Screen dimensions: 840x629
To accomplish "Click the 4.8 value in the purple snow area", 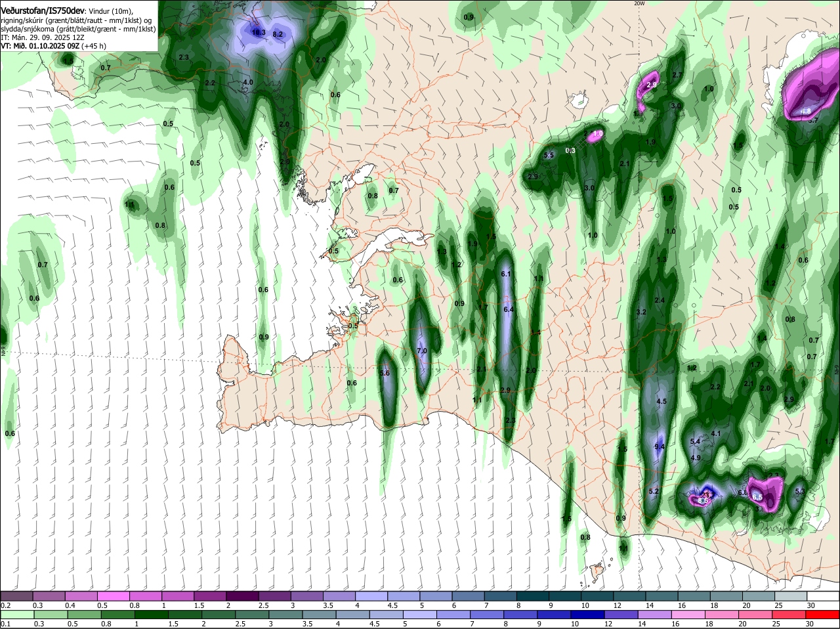I will point(806,112).
